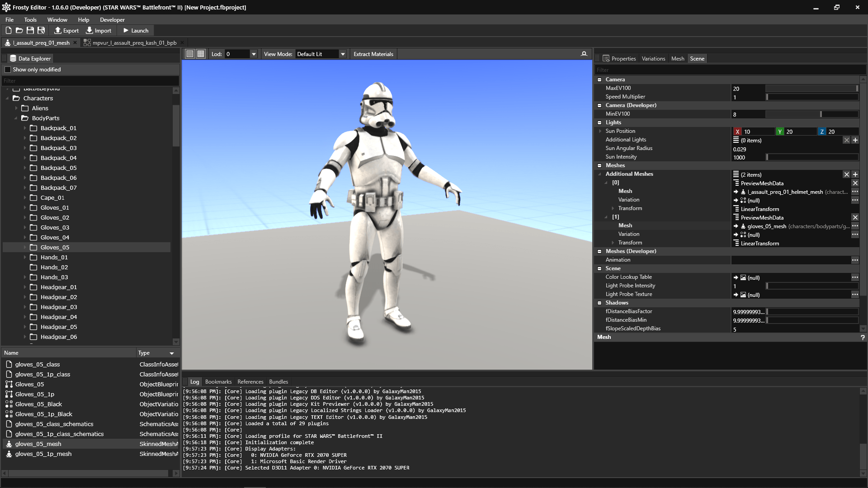Adjust the MinEV100 slider
868x488 pixels.
812,114
